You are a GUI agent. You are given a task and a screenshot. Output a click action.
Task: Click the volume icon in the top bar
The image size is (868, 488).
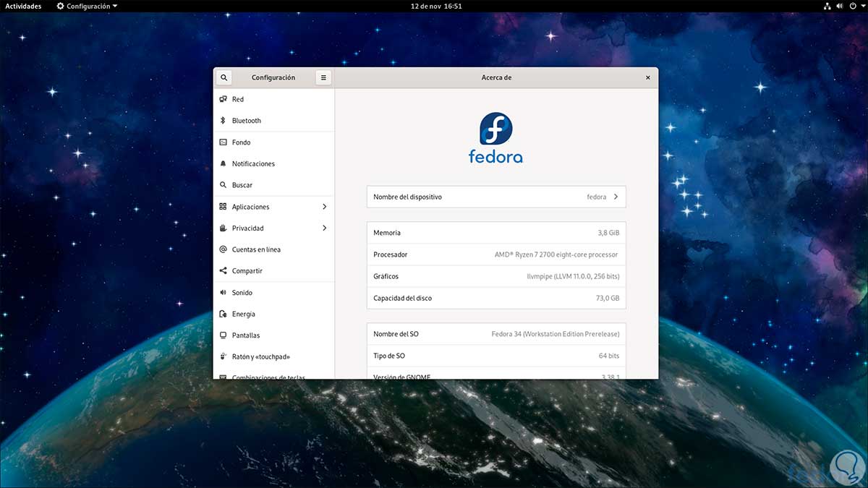pyautogui.click(x=840, y=6)
